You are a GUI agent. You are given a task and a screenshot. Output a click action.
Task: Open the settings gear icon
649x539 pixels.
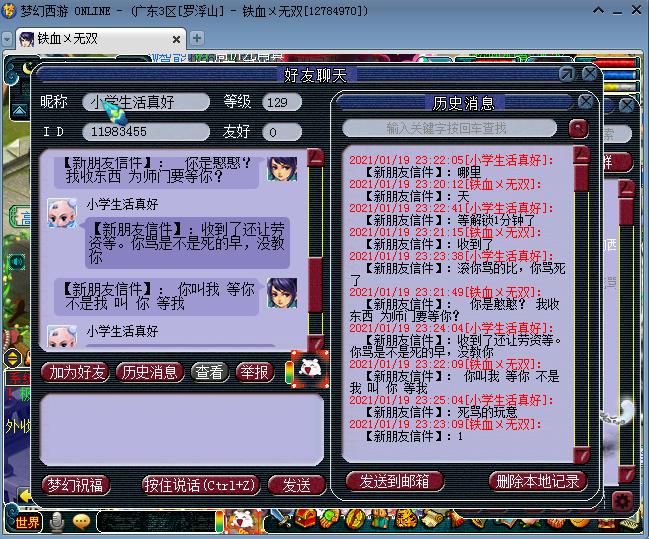622,502
